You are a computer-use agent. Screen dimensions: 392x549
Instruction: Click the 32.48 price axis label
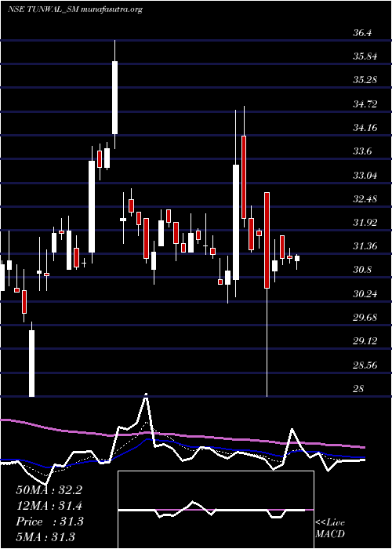(x=365, y=199)
